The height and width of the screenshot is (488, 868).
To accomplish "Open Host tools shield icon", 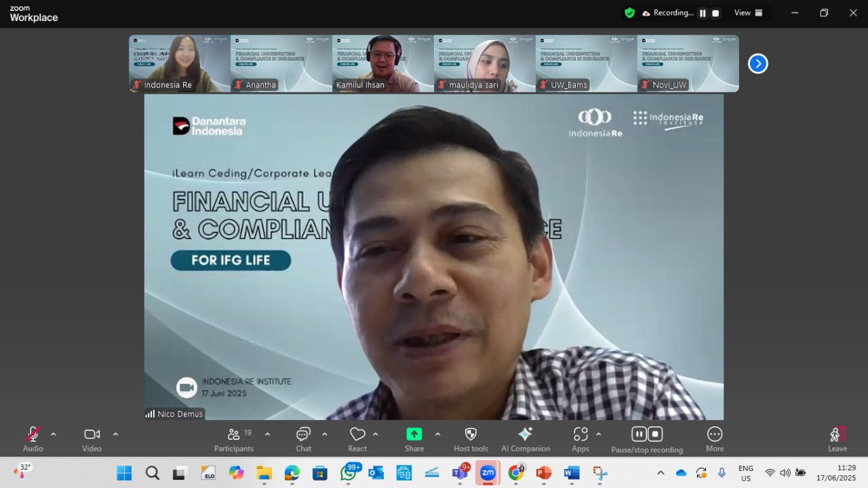I will click(x=471, y=440).
